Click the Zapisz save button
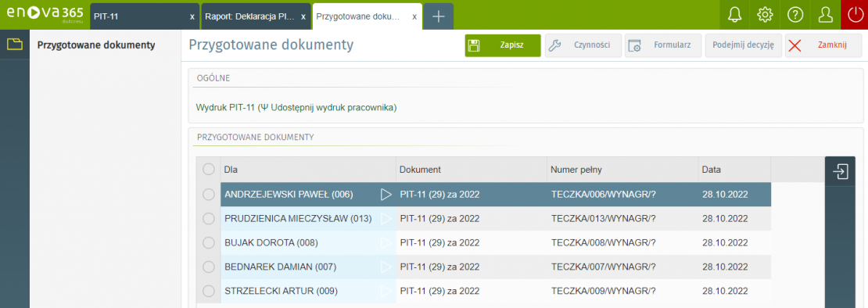868x308 pixels. pyautogui.click(x=503, y=45)
